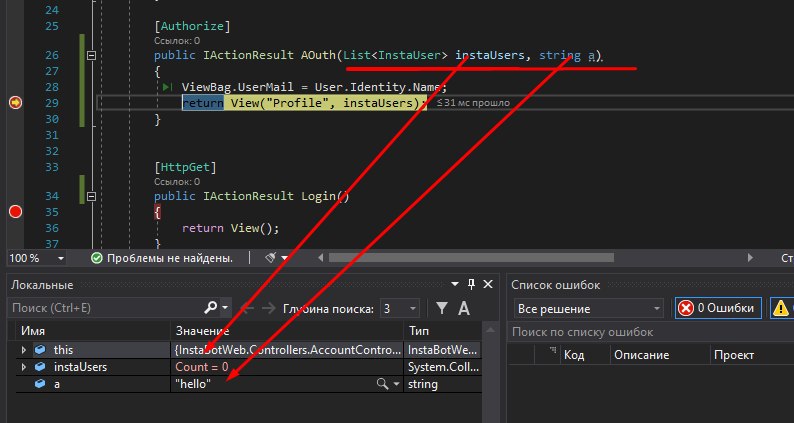
Task: Close the Локальные panel
Action: (488, 284)
